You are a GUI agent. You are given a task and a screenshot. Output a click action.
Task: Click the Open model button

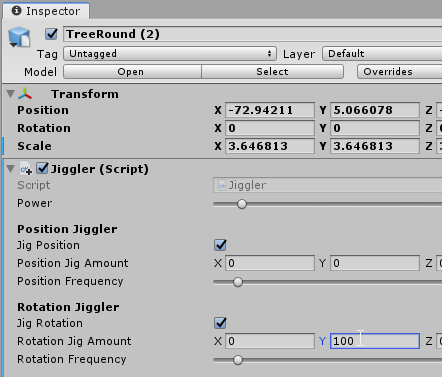(132, 72)
